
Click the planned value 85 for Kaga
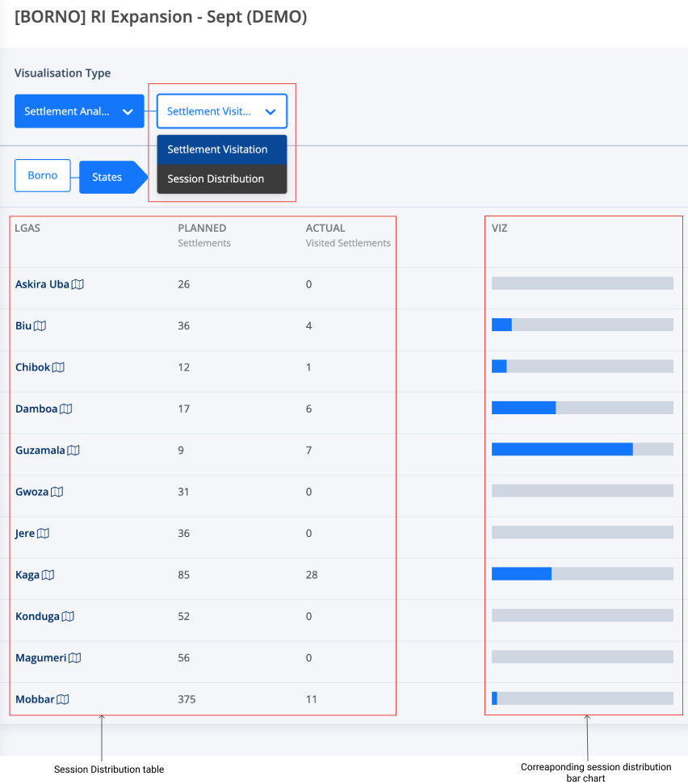coord(184,575)
